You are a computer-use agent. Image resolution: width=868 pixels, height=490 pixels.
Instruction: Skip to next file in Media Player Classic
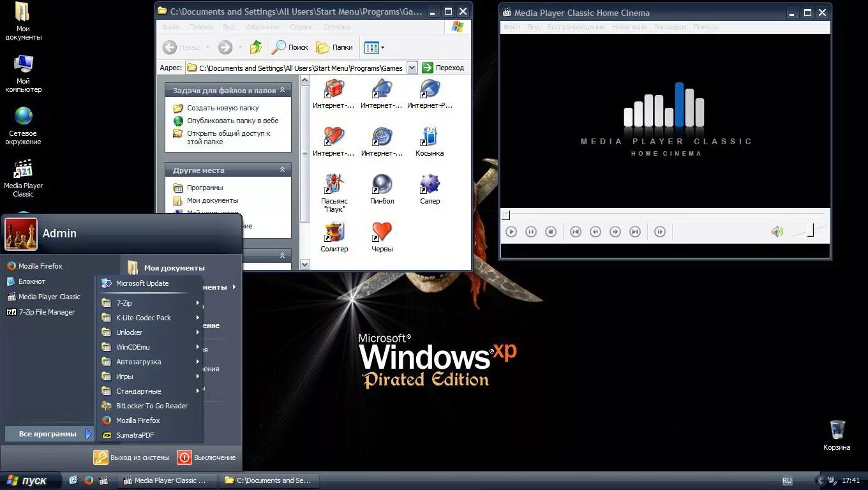point(635,232)
